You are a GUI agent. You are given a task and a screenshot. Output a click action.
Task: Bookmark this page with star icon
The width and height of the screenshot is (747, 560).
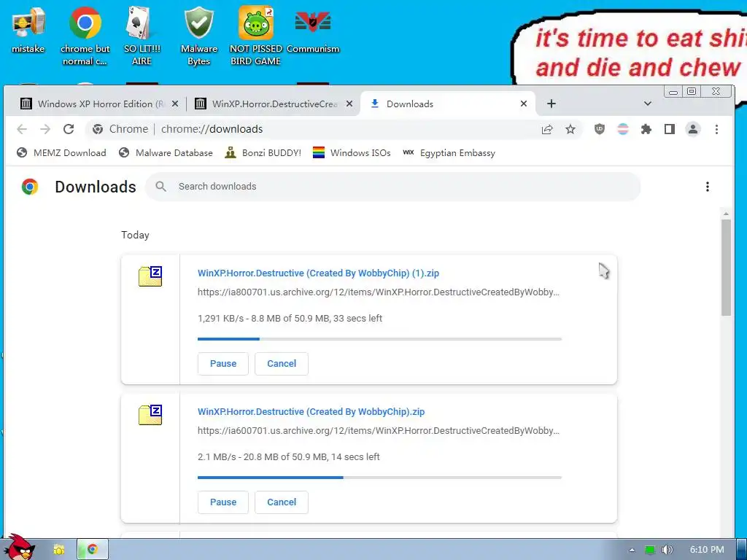tap(570, 129)
